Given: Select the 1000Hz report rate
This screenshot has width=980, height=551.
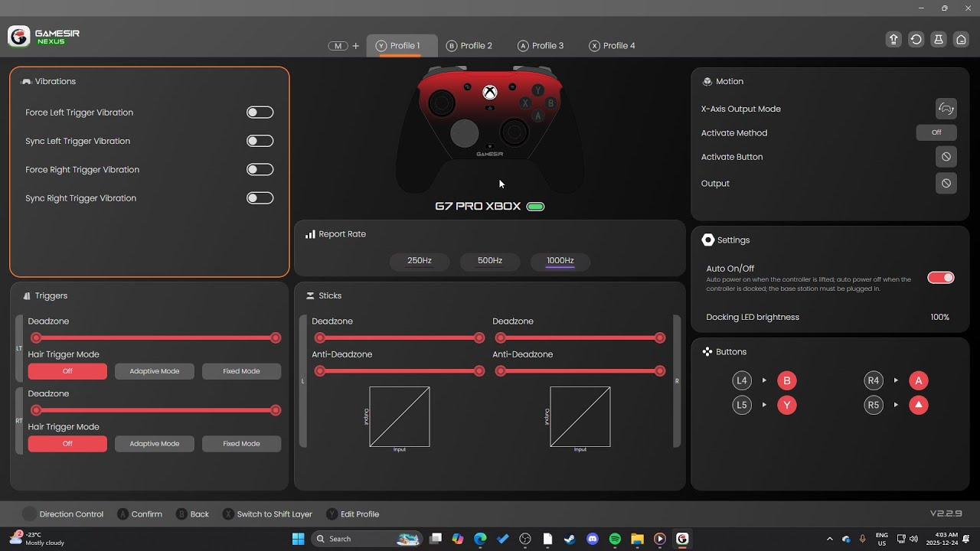Looking at the screenshot, I should (560, 261).
